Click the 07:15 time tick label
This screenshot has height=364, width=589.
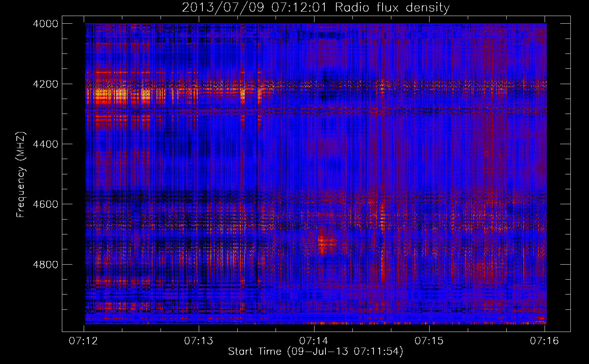429,341
